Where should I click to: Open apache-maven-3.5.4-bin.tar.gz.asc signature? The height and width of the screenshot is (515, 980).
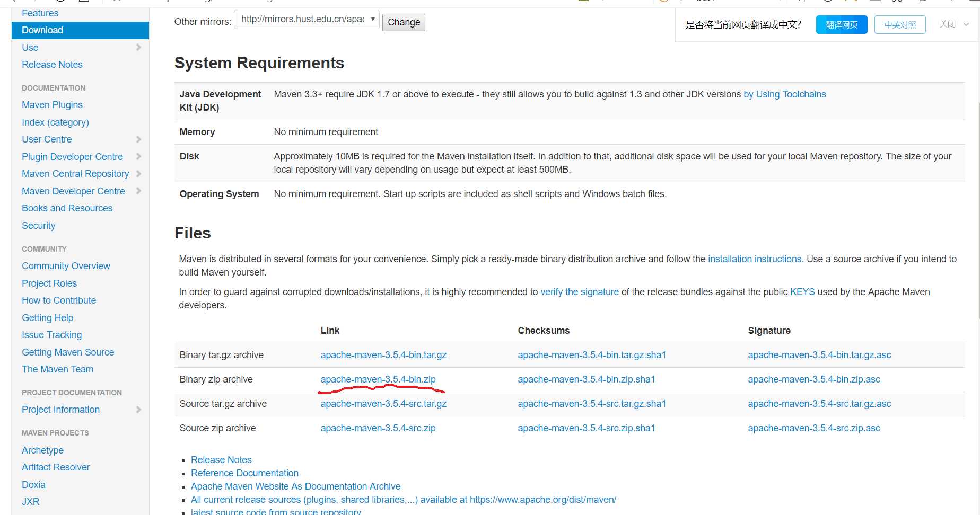pos(819,355)
